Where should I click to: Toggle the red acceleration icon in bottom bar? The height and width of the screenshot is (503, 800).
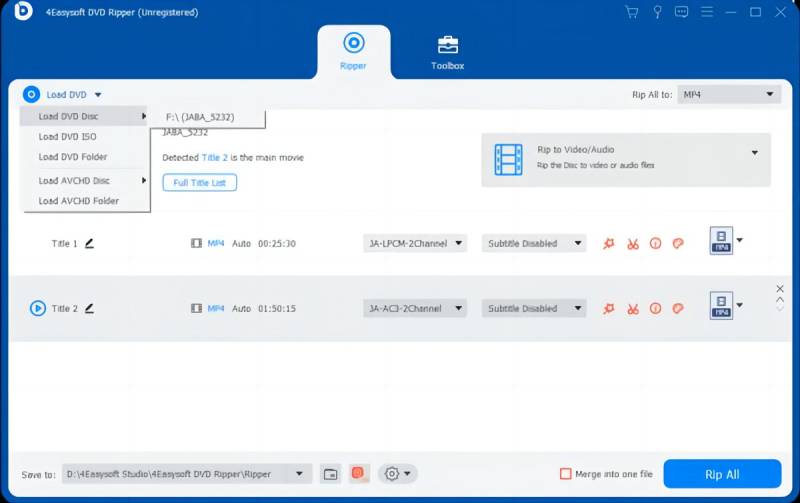359,474
